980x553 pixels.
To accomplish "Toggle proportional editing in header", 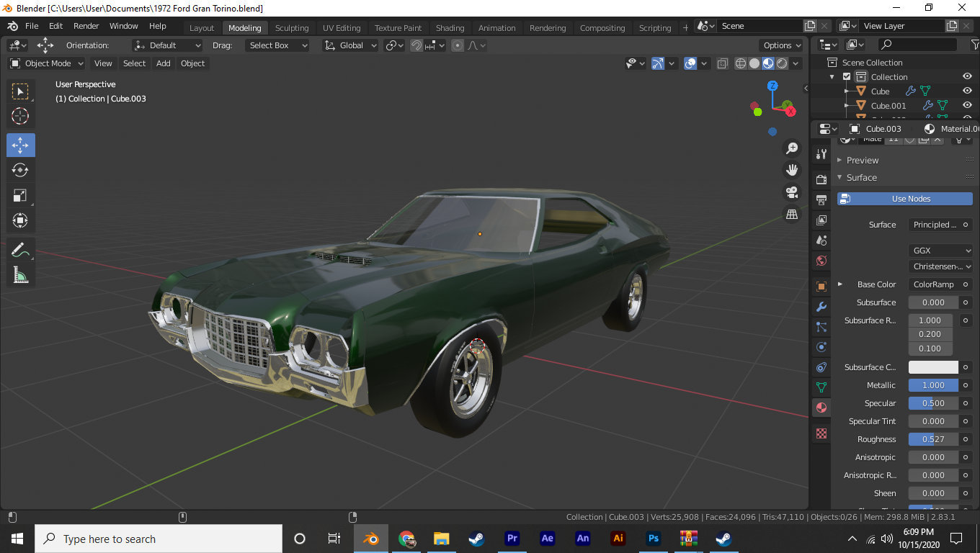I will (x=458, y=45).
